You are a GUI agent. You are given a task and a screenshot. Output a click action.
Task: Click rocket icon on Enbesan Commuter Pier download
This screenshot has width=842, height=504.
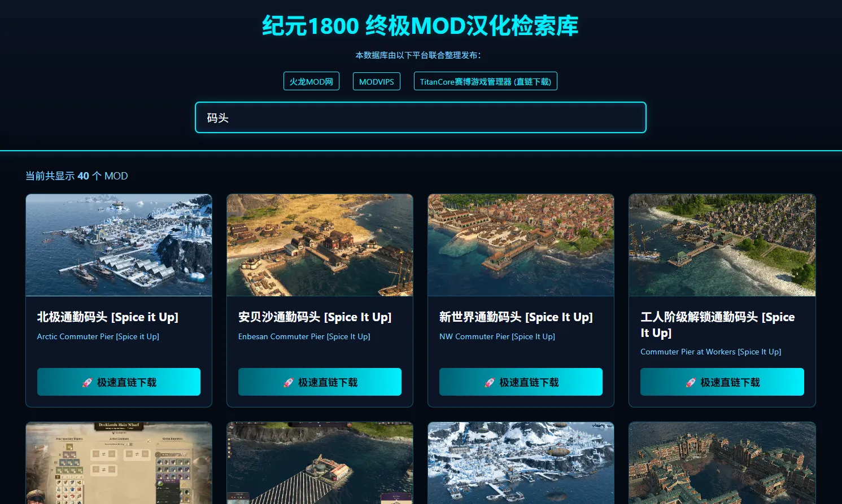[x=288, y=383]
